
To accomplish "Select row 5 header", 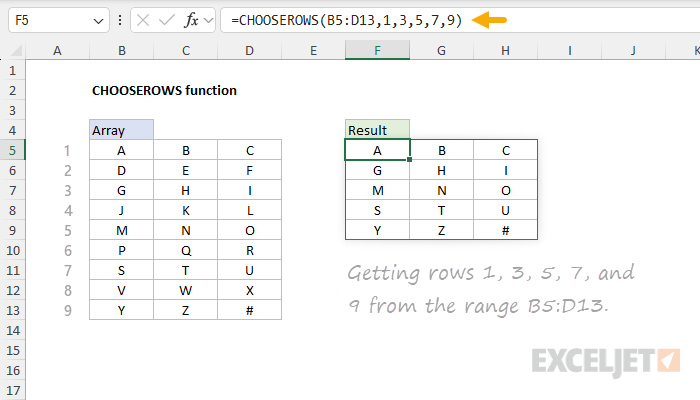I will click(12, 150).
